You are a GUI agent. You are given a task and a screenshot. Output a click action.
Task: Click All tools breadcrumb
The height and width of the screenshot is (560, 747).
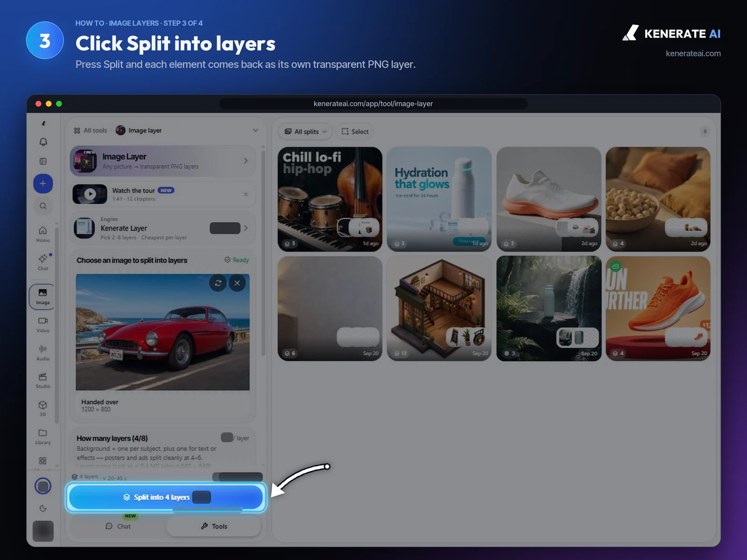tap(91, 130)
